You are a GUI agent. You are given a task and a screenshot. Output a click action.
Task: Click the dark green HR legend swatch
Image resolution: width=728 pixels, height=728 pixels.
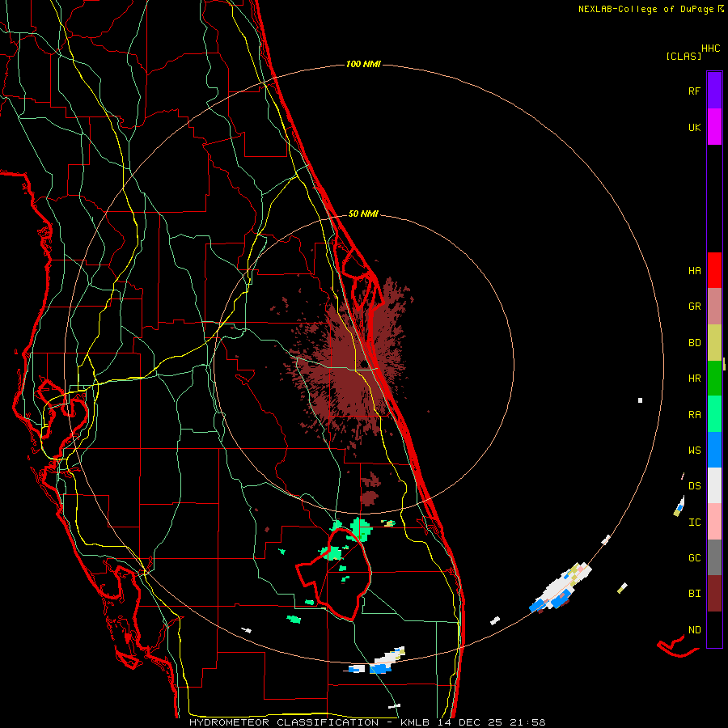tap(714, 379)
